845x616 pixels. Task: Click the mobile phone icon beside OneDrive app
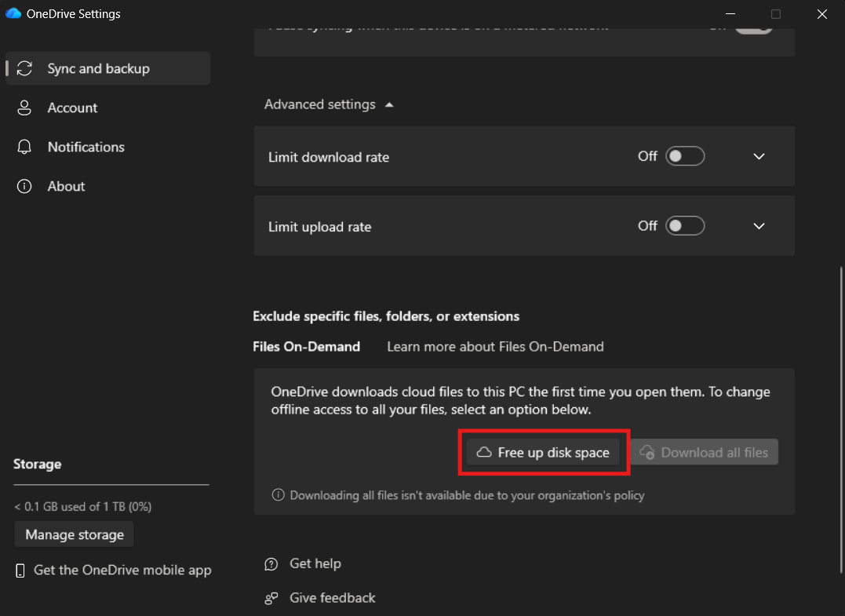click(20, 570)
